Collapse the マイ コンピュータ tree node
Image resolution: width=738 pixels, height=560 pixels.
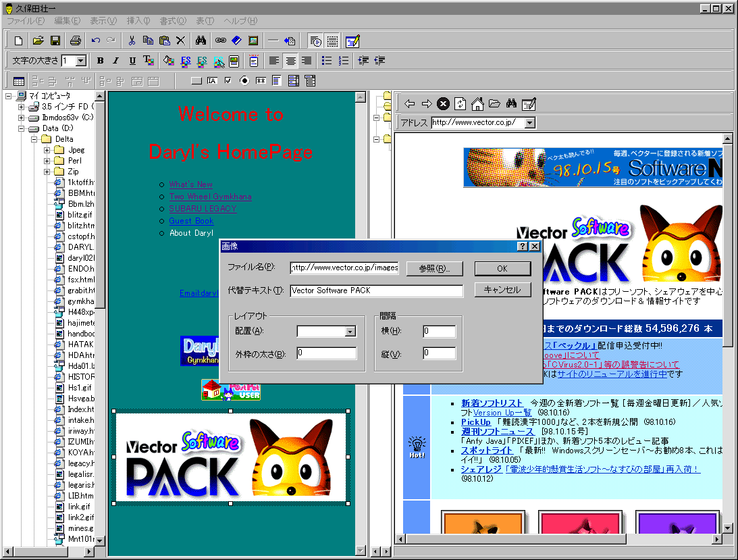tap(9, 96)
